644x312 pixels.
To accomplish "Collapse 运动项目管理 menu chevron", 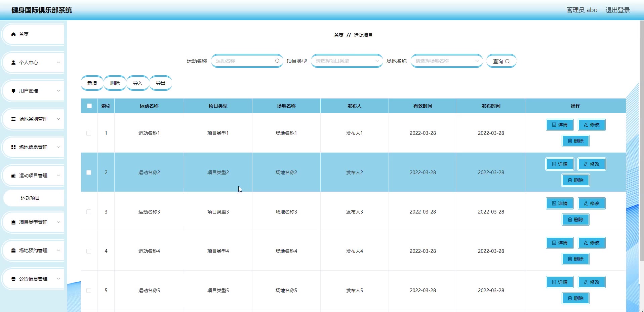I will point(58,175).
